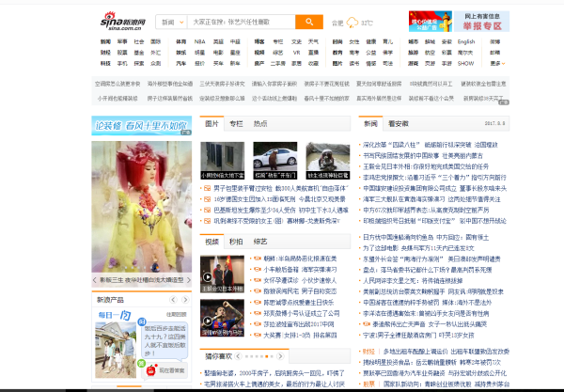Open 汽车 auto navigation link
This screenshot has height=392, width=564.
(x=180, y=63)
